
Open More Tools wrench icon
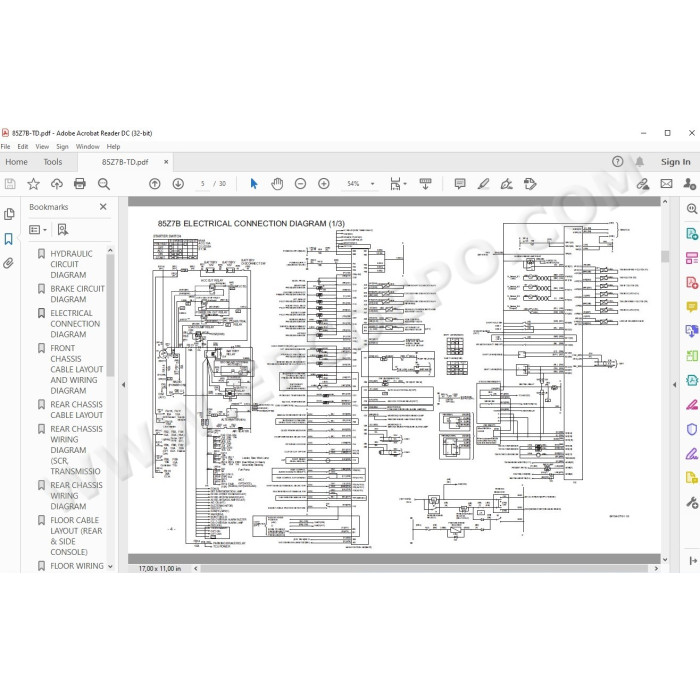tap(692, 503)
